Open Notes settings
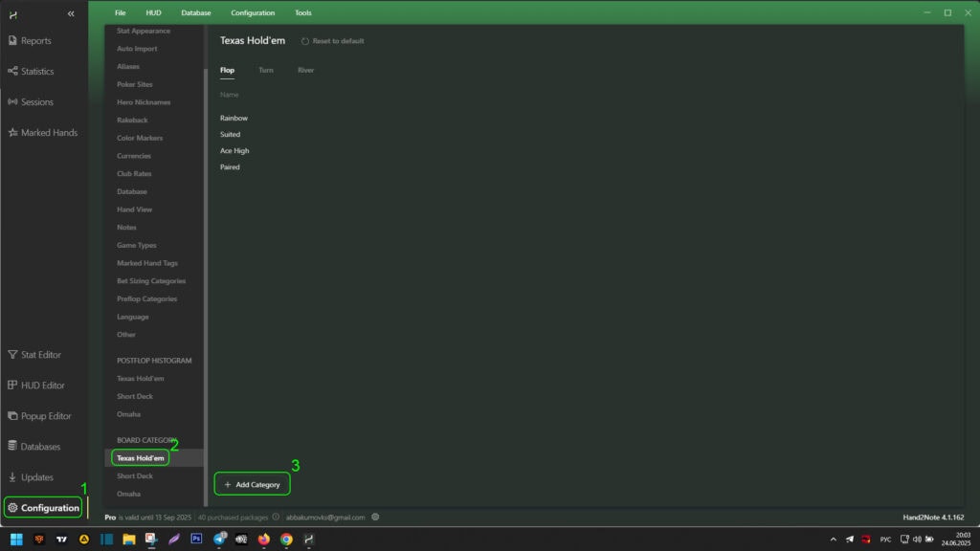 (x=126, y=228)
